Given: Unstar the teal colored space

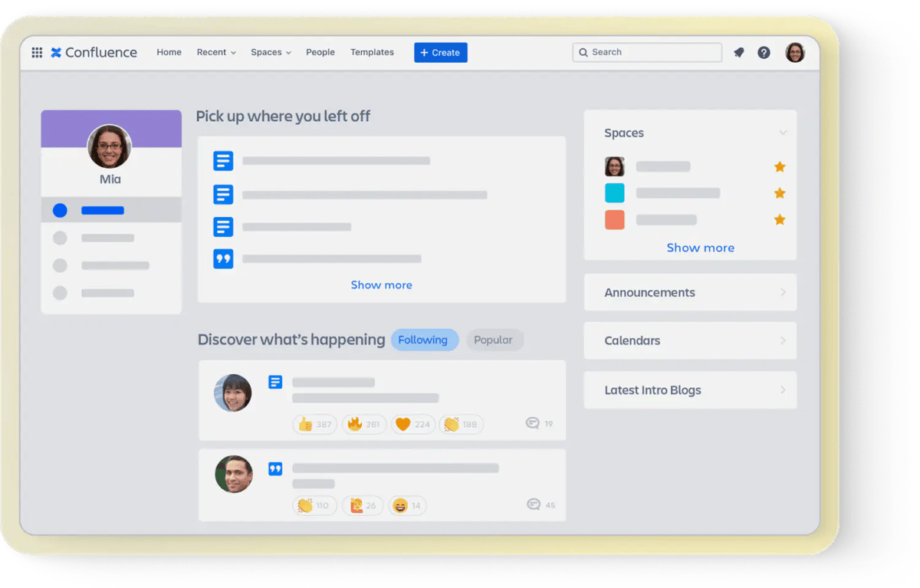Looking at the screenshot, I should point(780,193).
